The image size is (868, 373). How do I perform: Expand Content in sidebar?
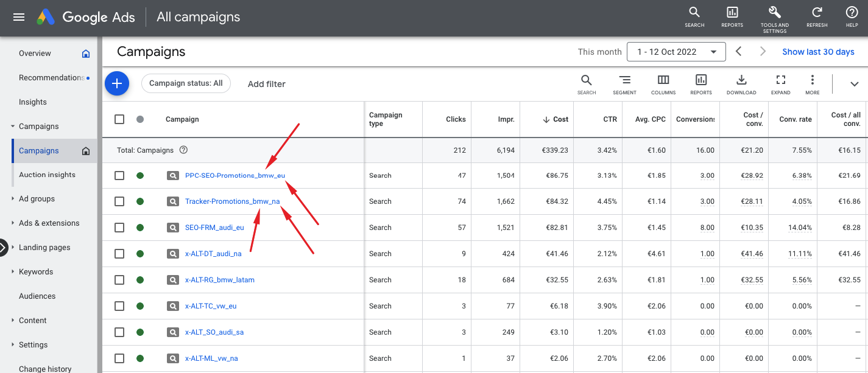click(x=13, y=321)
